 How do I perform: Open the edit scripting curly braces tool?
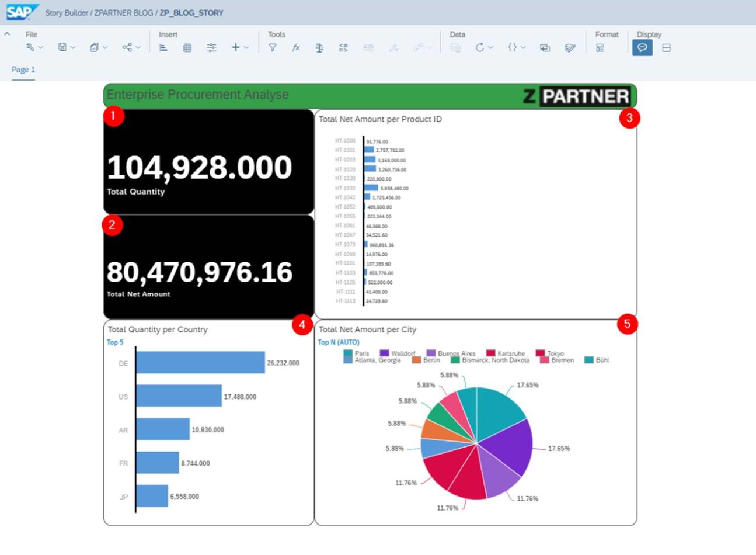point(512,47)
